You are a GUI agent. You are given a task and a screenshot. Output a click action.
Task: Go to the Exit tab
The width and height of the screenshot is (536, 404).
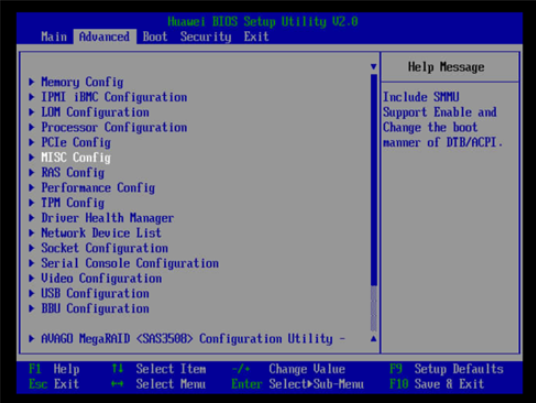[x=256, y=37]
